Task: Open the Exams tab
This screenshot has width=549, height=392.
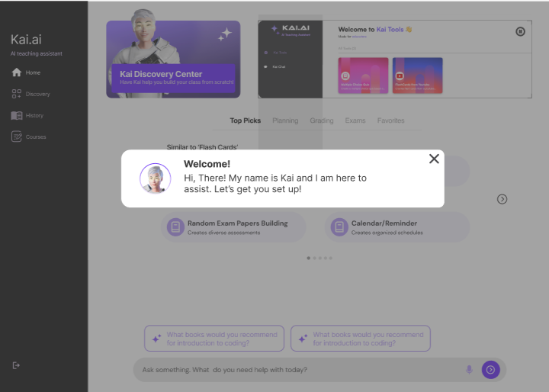Action: (x=355, y=120)
